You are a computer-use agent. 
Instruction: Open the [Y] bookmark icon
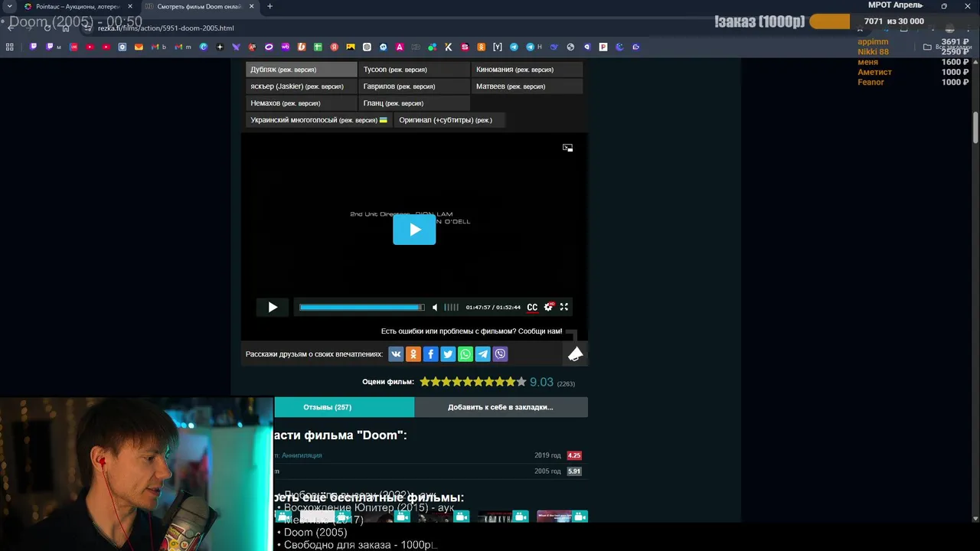497,47
